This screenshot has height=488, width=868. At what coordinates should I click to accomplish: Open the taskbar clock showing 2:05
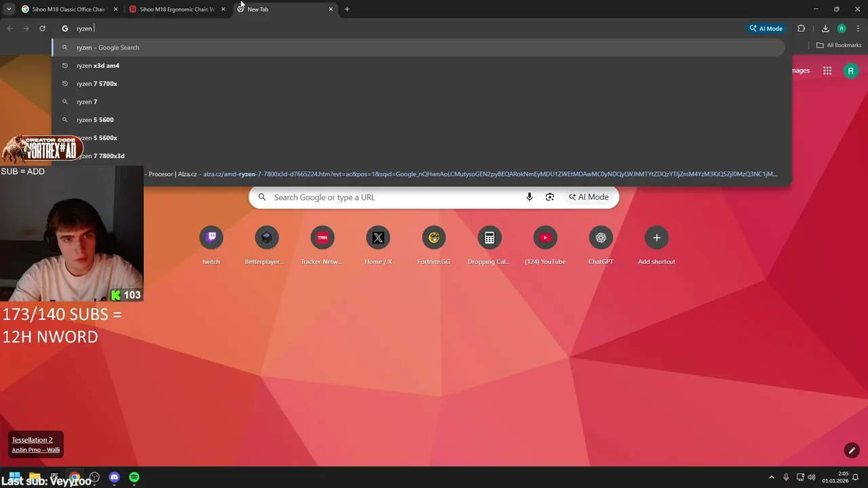(x=835, y=477)
